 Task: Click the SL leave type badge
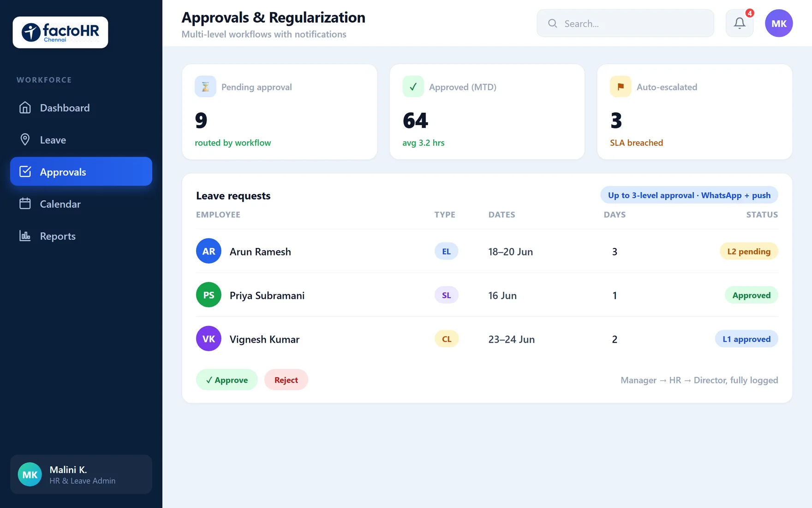446,295
